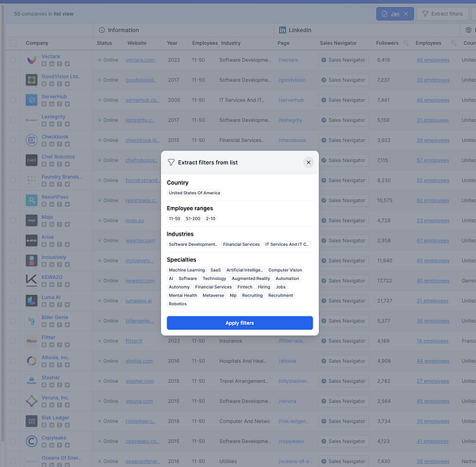
Task: Open Sales Navigator for Flitter row
Action: click(344, 341)
